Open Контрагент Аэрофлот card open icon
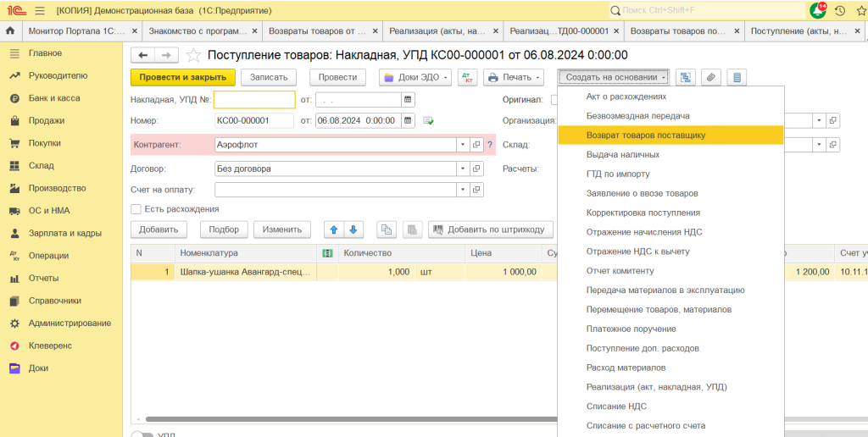 click(476, 145)
